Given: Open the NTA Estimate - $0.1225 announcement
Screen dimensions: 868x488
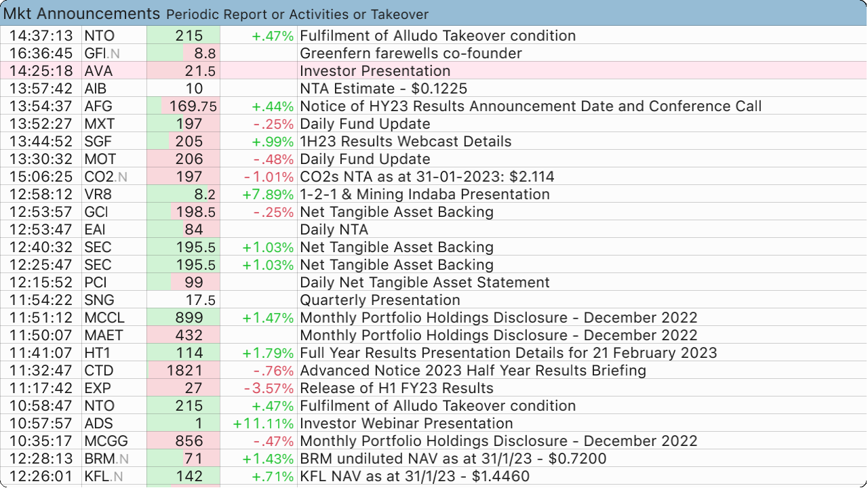Looking at the screenshot, I should point(383,89).
